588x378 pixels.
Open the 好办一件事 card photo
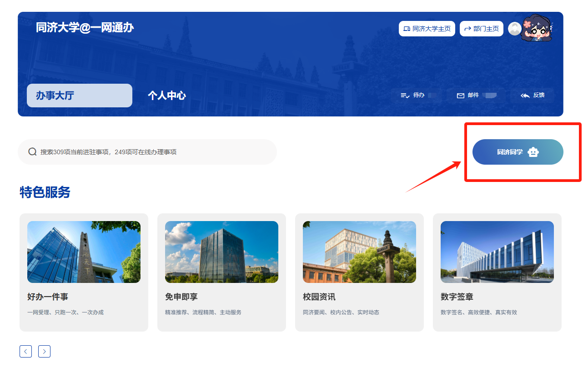tap(84, 252)
